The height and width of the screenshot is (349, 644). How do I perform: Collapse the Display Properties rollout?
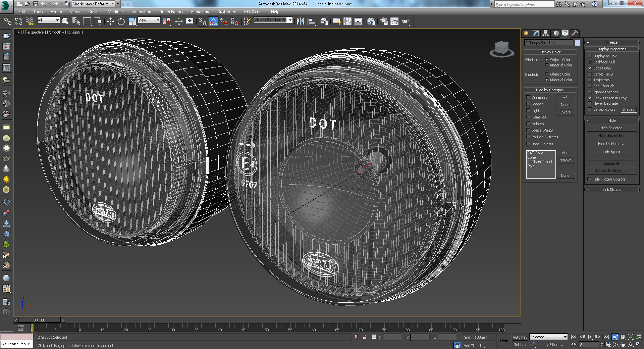(x=612, y=49)
